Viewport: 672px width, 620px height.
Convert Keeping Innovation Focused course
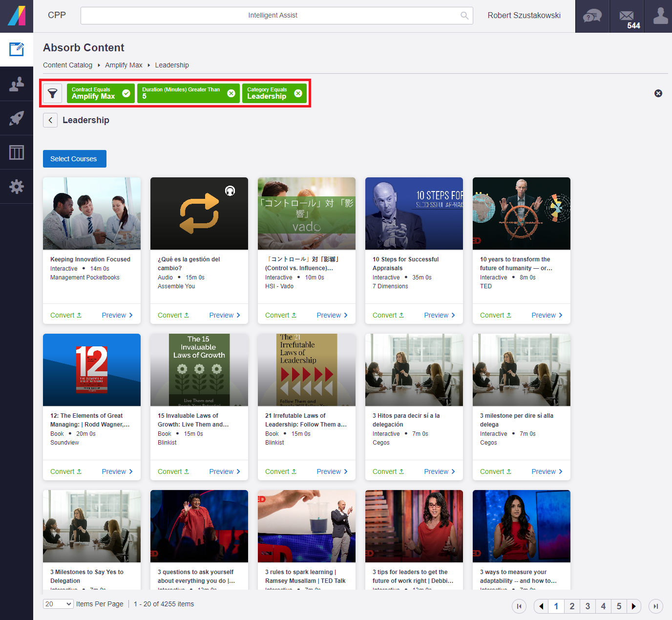coord(66,315)
